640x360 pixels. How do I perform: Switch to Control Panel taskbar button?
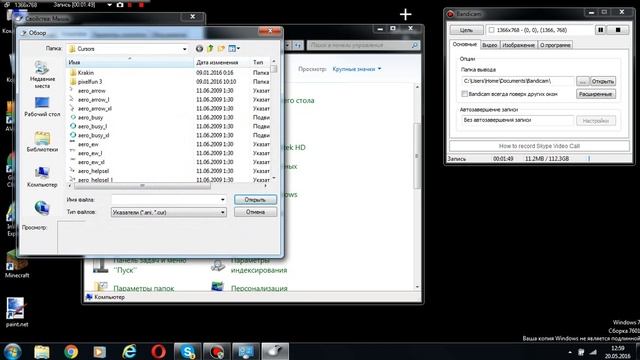point(246,351)
